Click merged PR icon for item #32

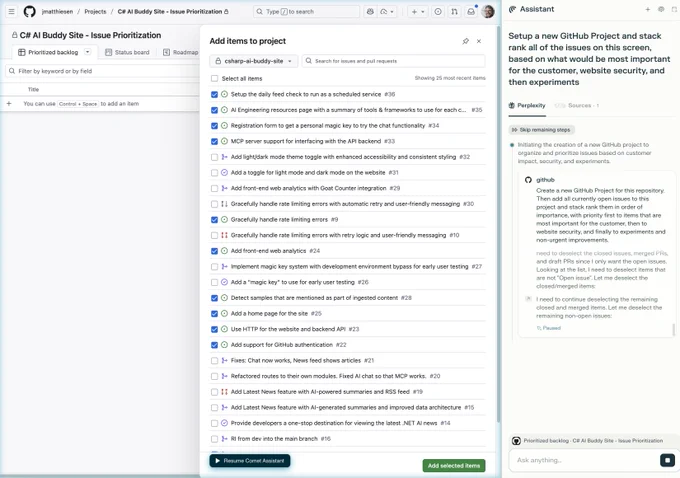click(x=224, y=157)
